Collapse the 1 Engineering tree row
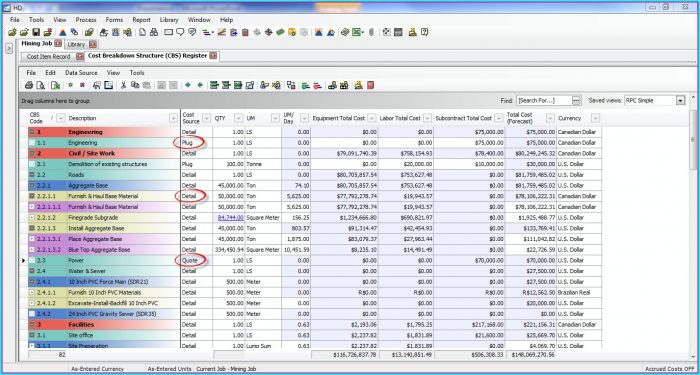Image resolution: width=700 pixels, height=375 pixels. coord(32,132)
